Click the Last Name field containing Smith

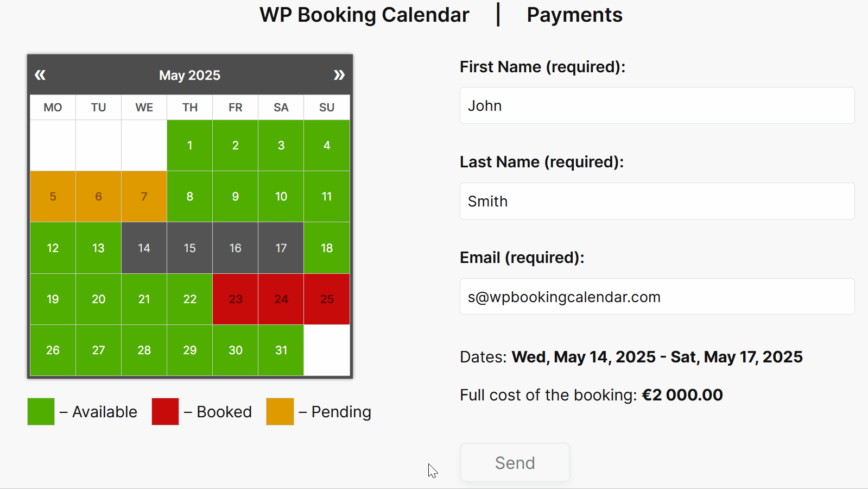[x=657, y=201]
